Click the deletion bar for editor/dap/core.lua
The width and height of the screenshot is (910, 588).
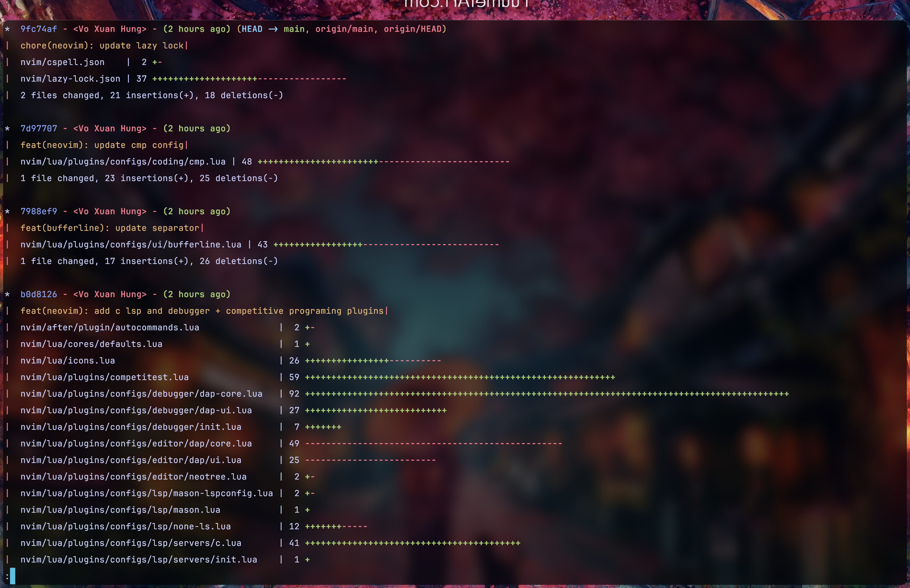(x=433, y=443)
